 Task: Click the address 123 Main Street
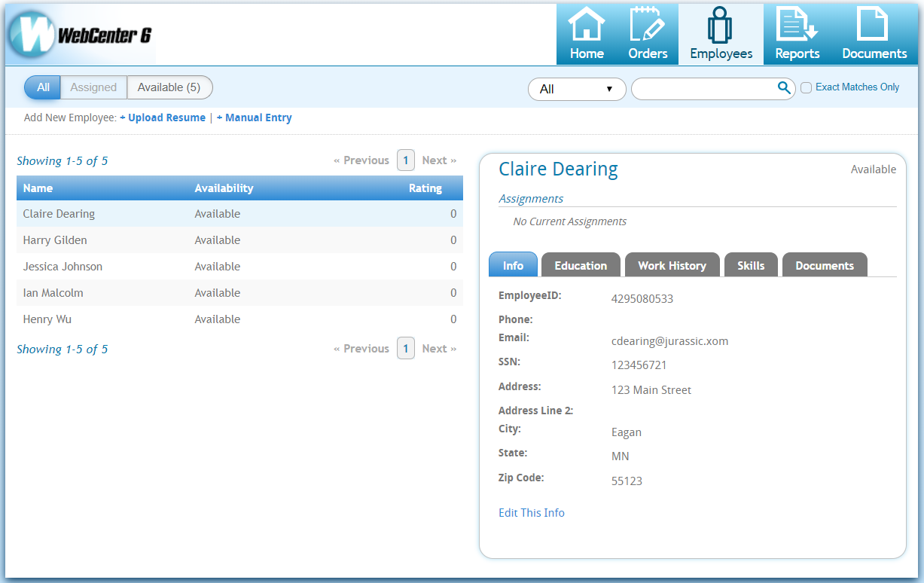(651, 390)
